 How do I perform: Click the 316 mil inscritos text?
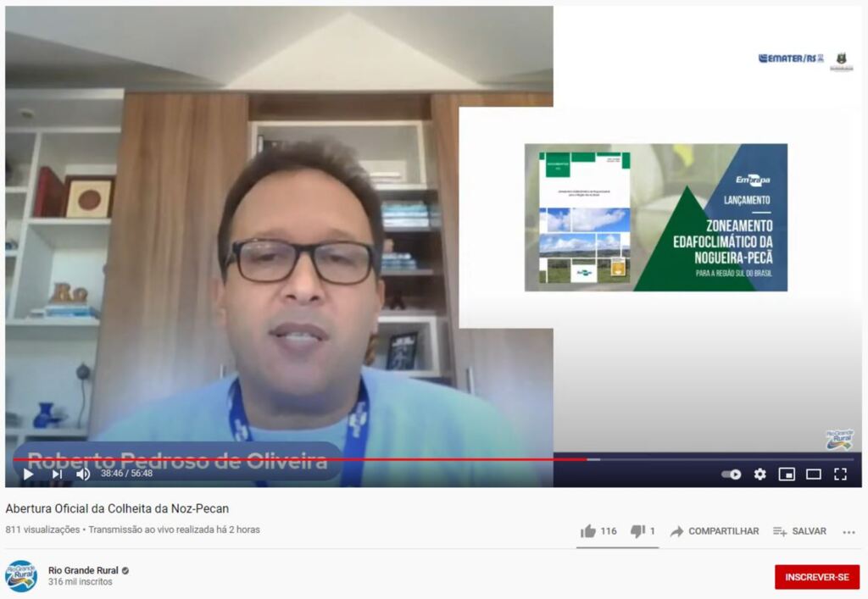(x=81, y=582)
